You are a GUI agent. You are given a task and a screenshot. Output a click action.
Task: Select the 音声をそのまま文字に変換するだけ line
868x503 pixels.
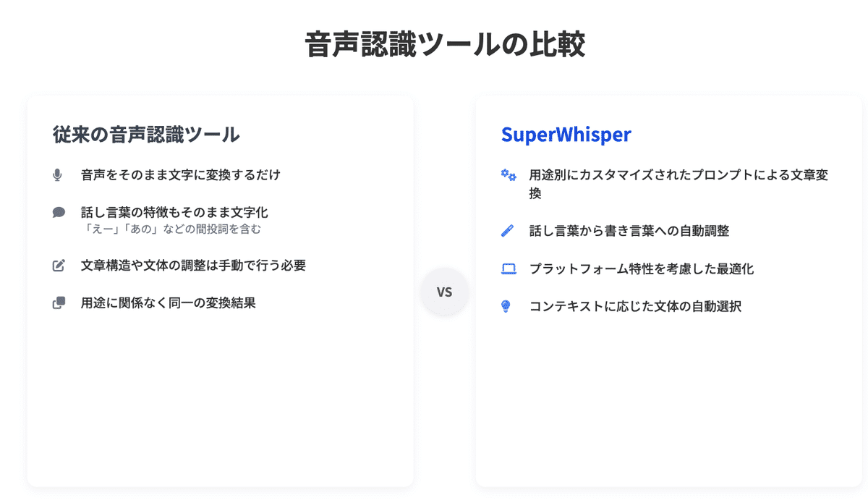tap(180, 174)
